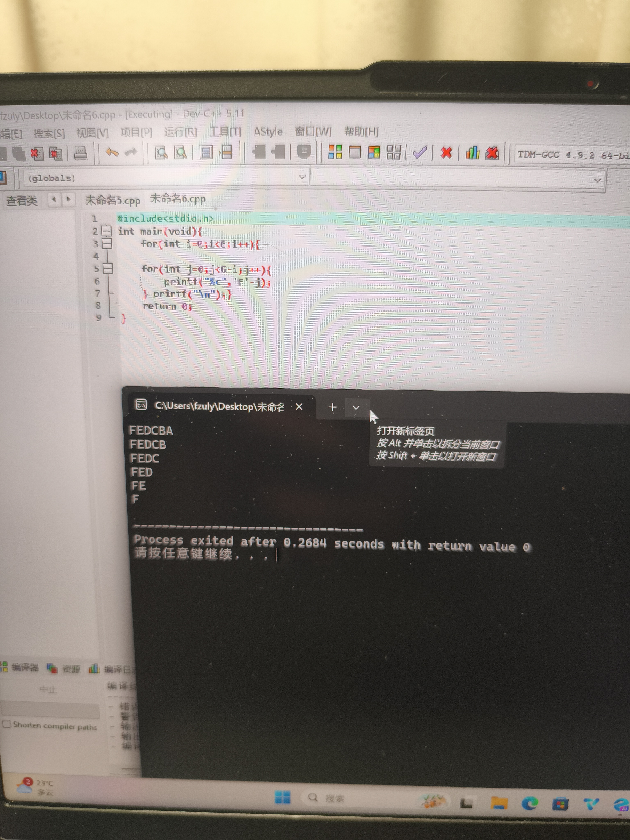Click the taskbar search field
The image size is (630, 840).
coord(334,798)
